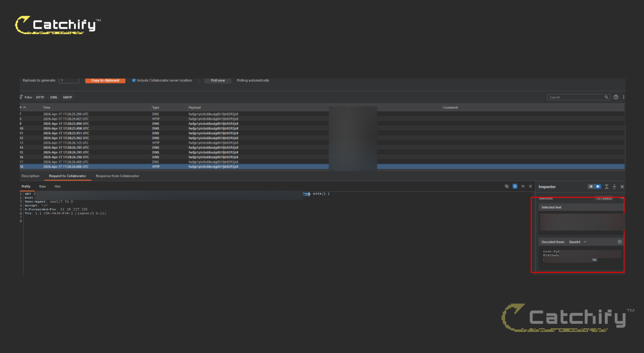Select highlighted row 18 HTTP interaction

point(322,167)
